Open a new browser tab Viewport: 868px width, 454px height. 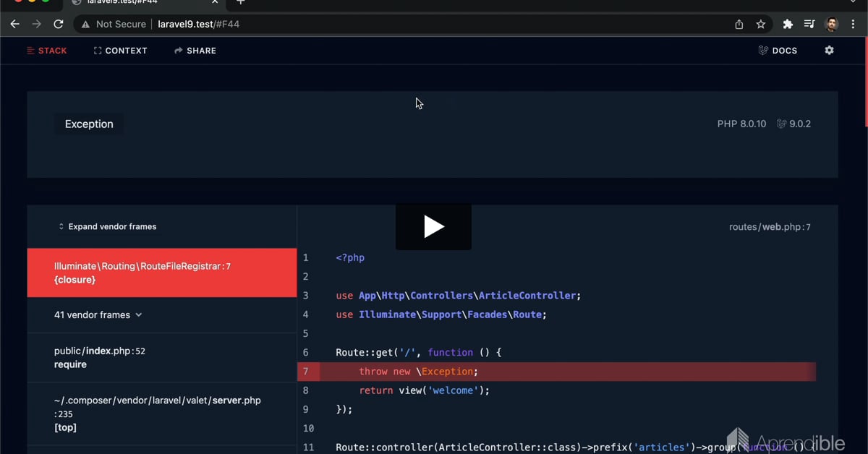pos(241,2)
